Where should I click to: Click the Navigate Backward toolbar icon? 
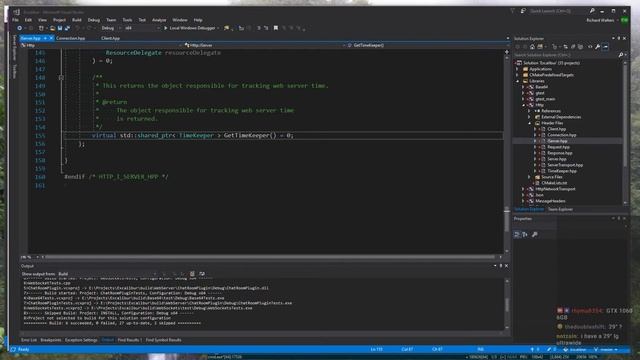pyautogui.click(x=19, y=28)
